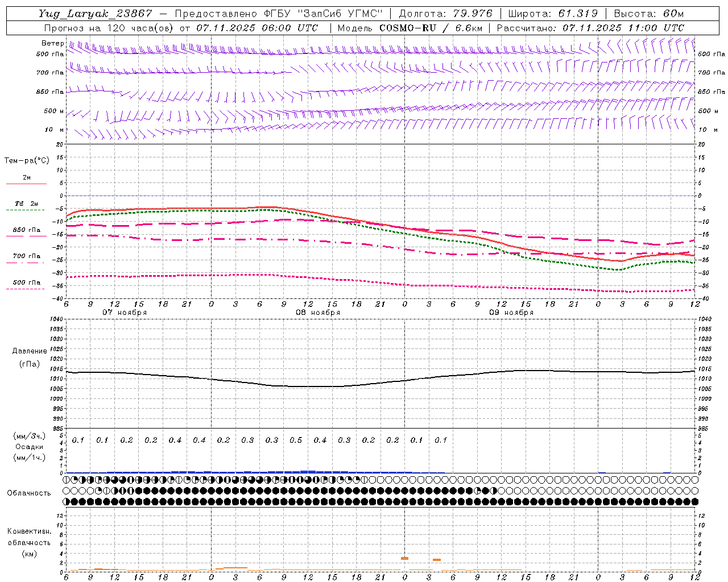Viewport: 728px width, 582px height.
Task: Click the Осадки precipitation label
Action: (x=30, y=447)
